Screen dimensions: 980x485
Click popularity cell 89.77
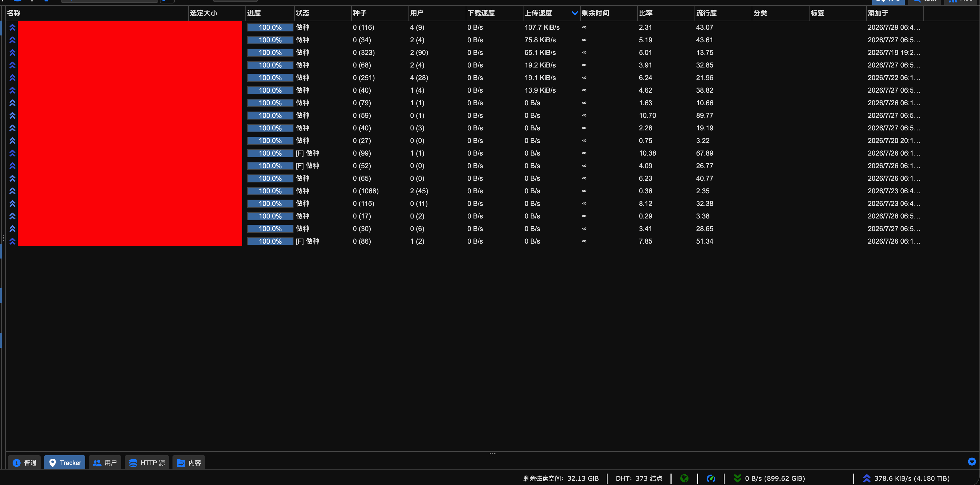coord(705,115)
